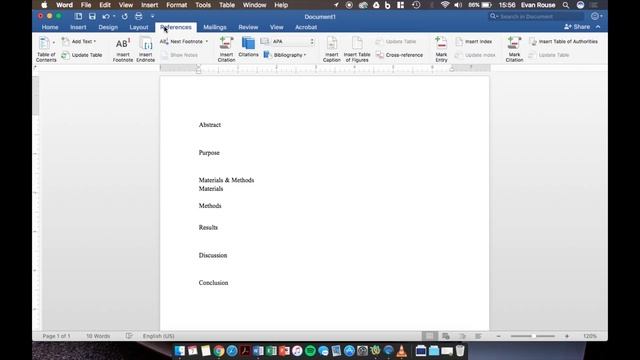Insert a footnote with Insert Footnote
Image resolution: width=640 pixels, height=360 pixels.
tap(123, 49)
